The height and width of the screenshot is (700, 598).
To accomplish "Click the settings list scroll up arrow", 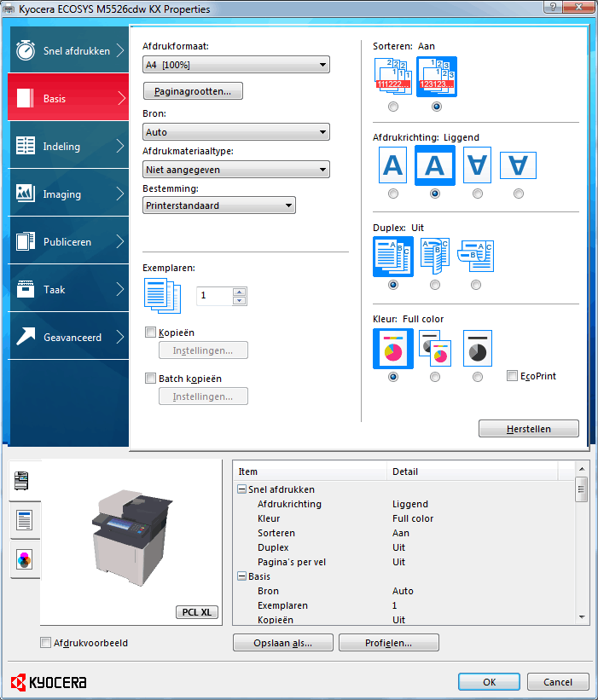I will click(582, 469).
